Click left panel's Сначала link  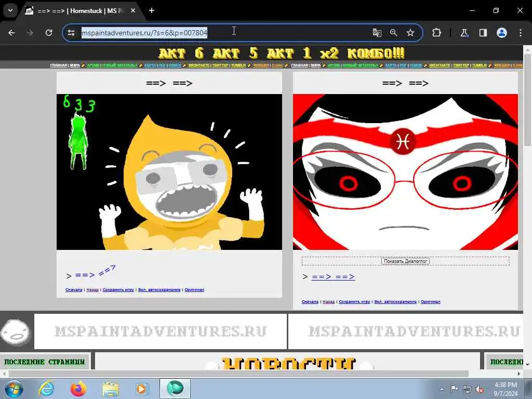(74, 290)
